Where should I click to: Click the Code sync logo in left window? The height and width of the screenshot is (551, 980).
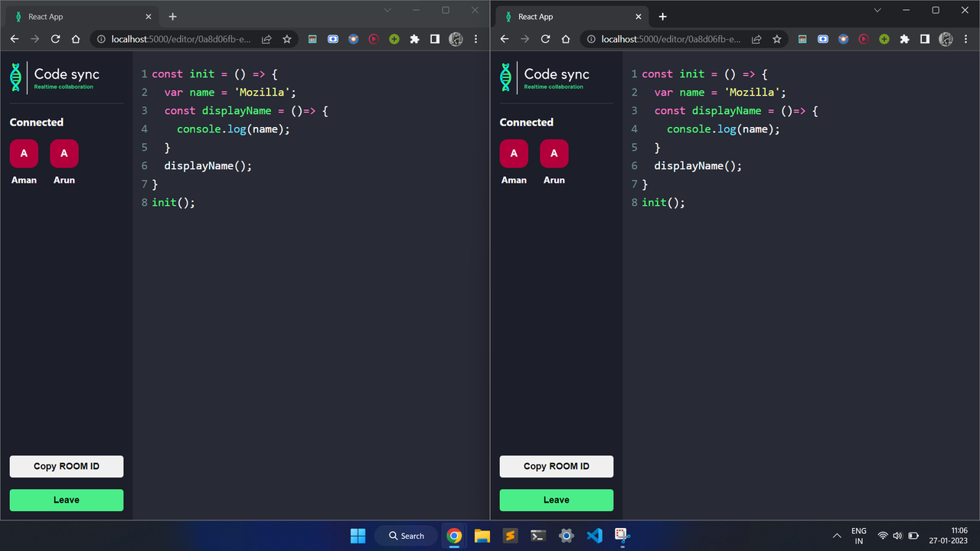click(x=55, y=77)
